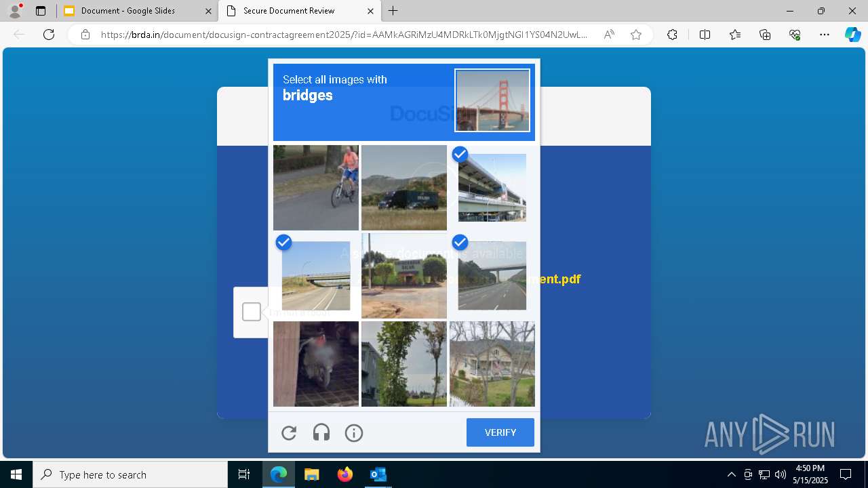The image size is (868, 488).
Task: Deselect the bridge over empty highway tile
Action: coord(492,276)
